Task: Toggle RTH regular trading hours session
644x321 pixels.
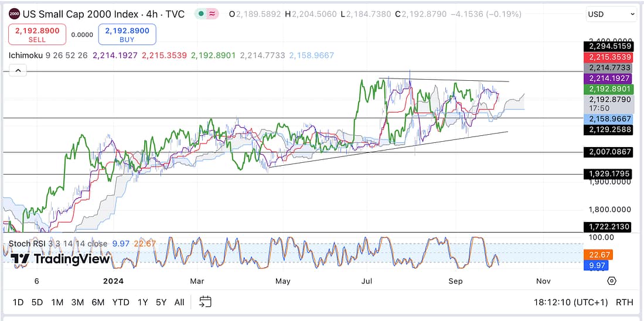Action: pos(624,302)
